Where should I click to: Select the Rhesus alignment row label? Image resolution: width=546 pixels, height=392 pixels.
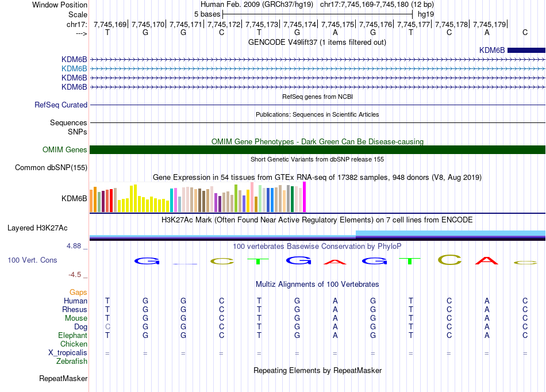point(75,309)
